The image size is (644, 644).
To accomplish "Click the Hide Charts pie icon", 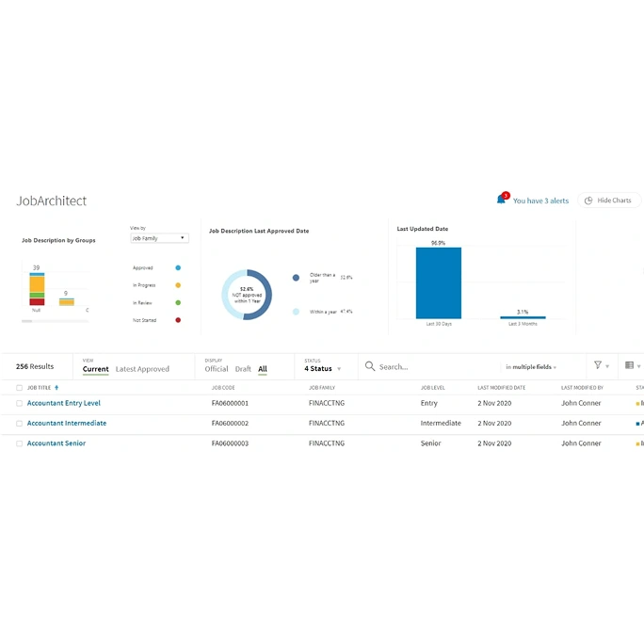I will 588,201.
